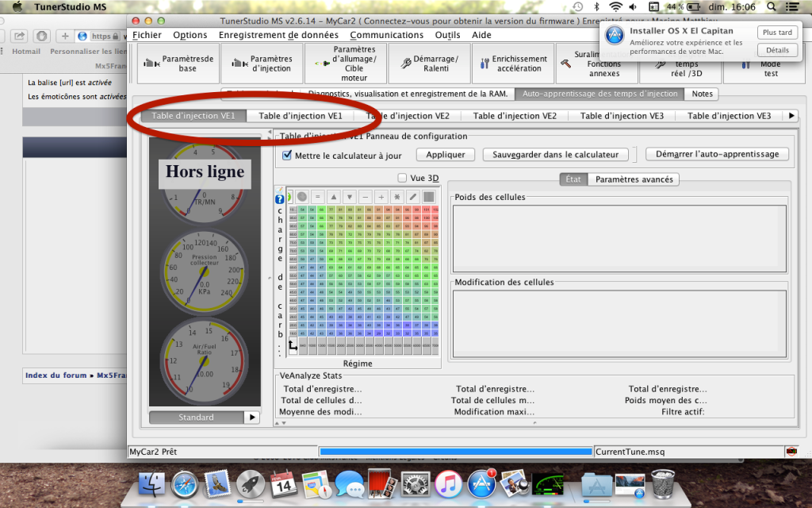Open the Trash in the Dock
The width and height of the screenshot is (812, 508).
663,484
